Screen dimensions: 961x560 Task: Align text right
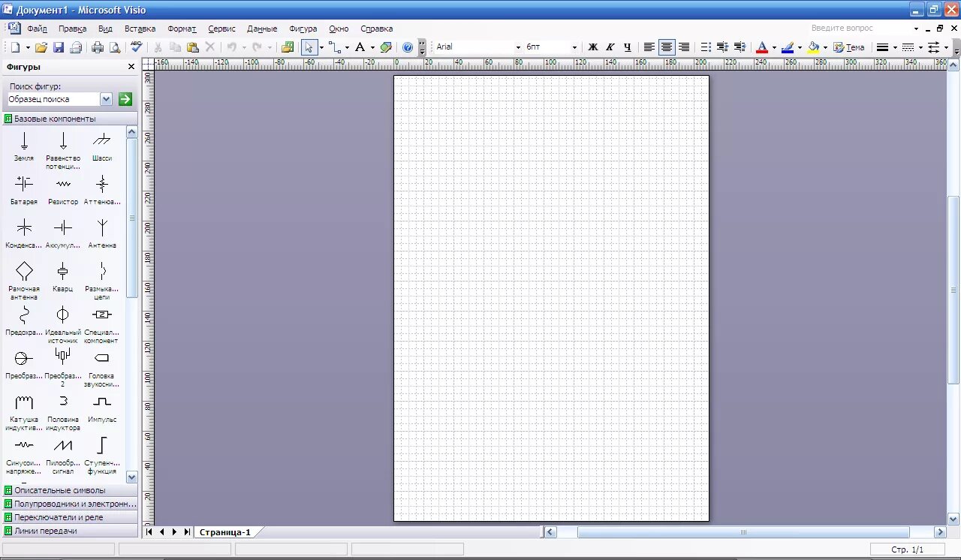pos(684,47)
